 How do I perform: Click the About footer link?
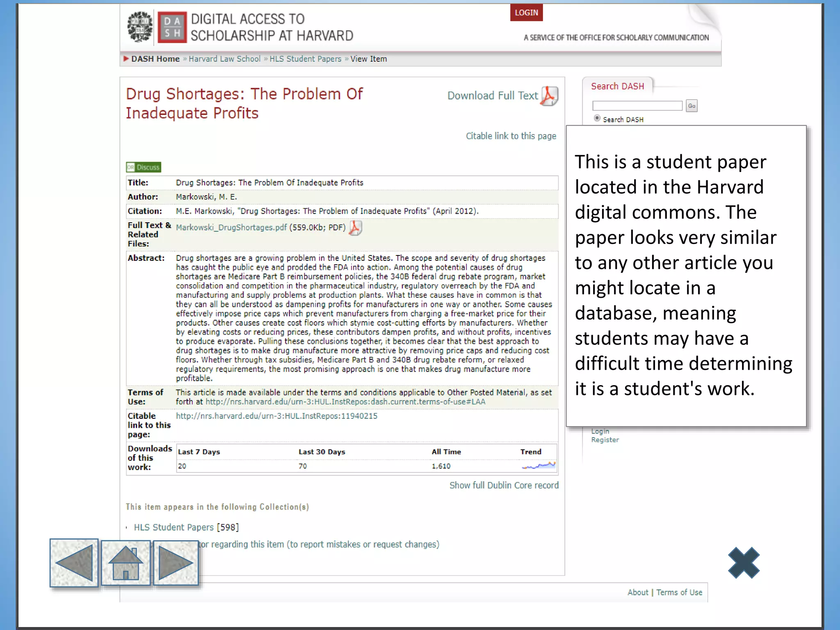[638, 593]
